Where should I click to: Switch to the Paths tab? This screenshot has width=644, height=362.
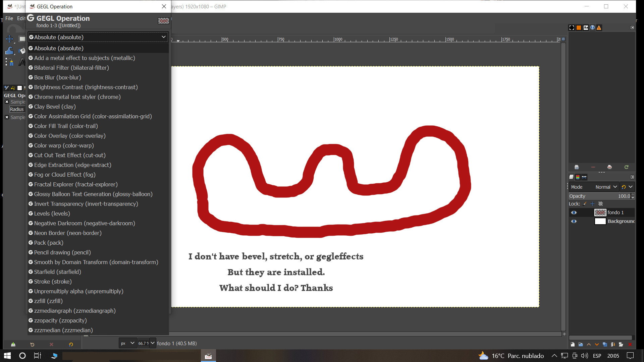coord(584,177)
